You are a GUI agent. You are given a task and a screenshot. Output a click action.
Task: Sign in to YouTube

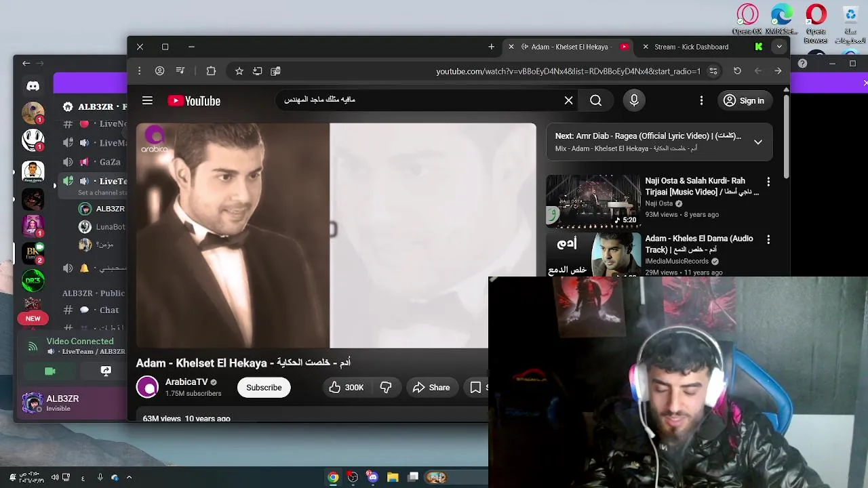744,100
